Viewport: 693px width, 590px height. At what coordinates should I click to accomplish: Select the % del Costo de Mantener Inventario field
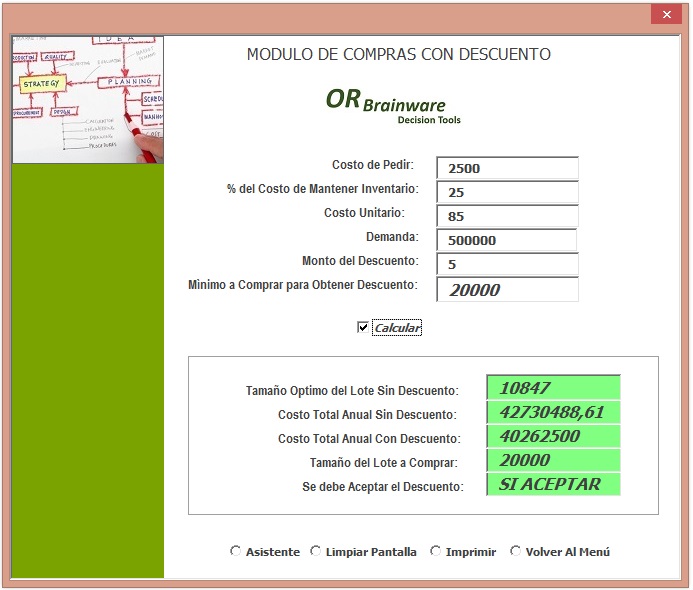[507, 192]
